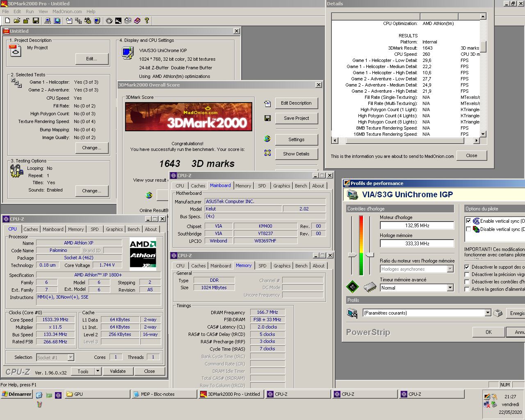Click the Moteur d'horloge 132,95 MHz field
The width and height of the screenshot is (525, 420).
point(417,225)
